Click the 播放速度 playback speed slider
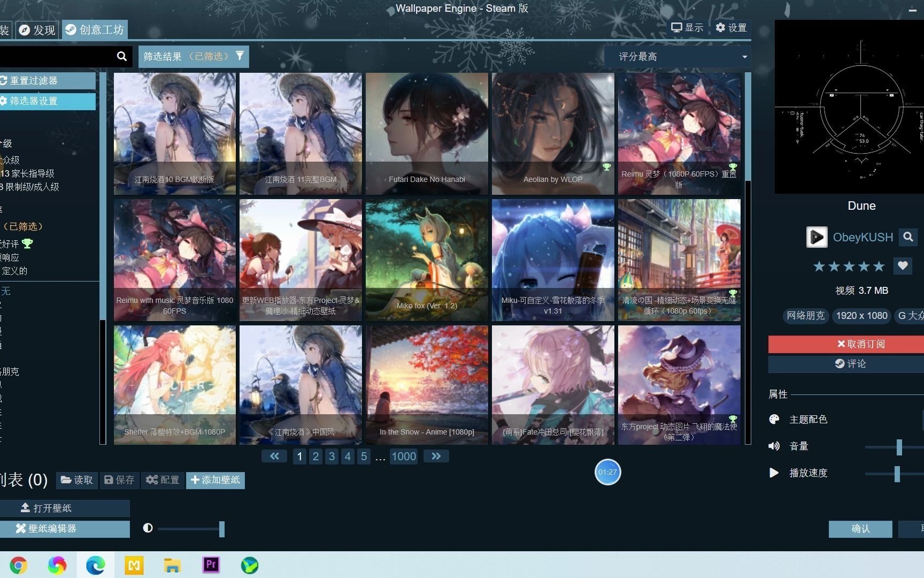924x578 pixels. (x=894, y=473)
